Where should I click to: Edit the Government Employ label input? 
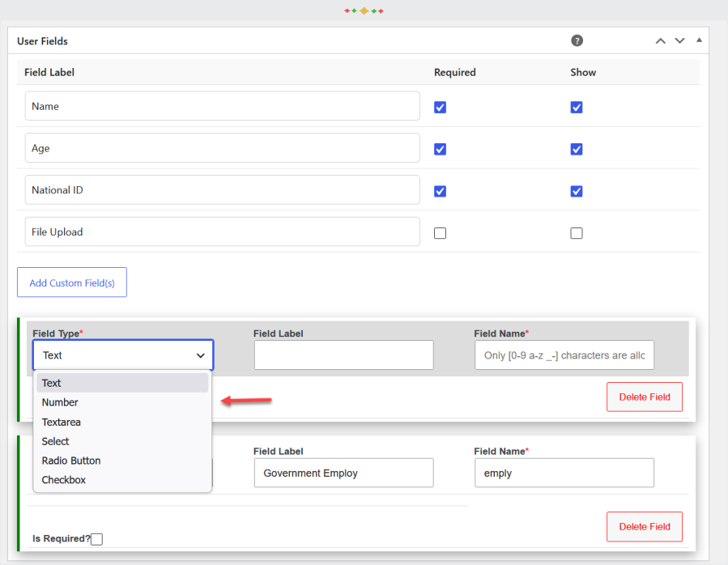(343, 473)
